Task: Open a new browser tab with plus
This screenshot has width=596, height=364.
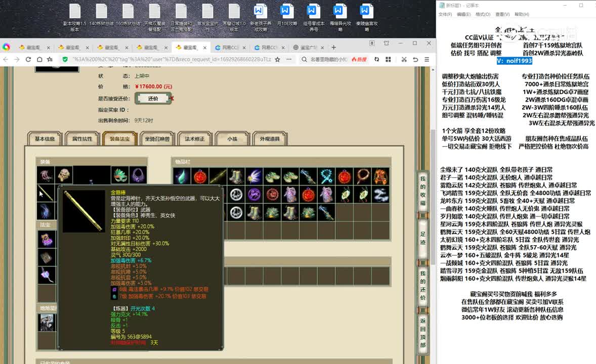Action: (334, 48)
